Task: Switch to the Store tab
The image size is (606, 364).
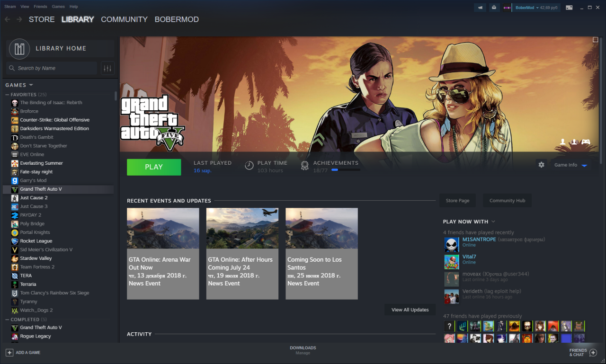Action: 42,19
